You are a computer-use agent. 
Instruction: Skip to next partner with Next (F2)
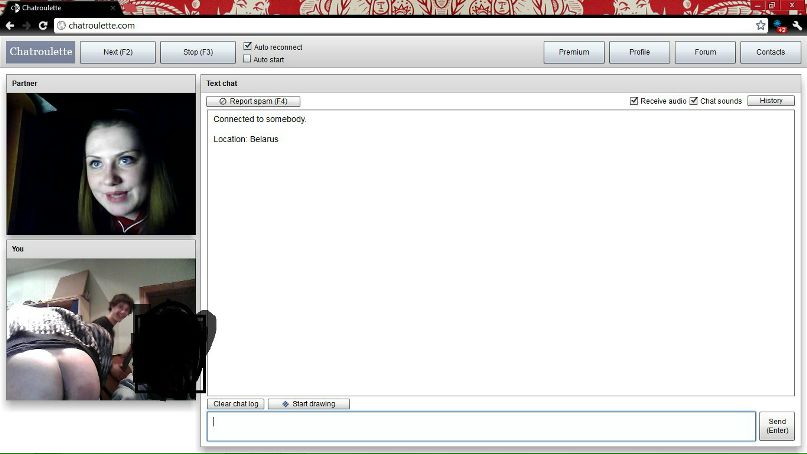coord(118,52)
